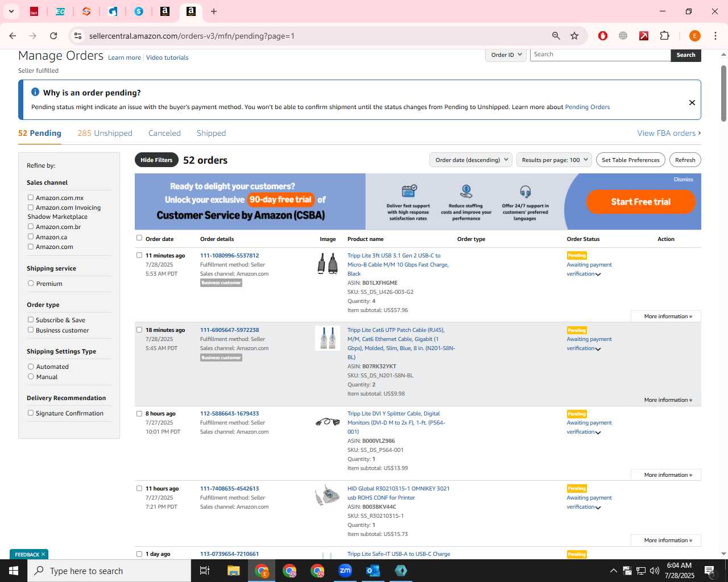Viewport: 728px width, 582px height.
Task: Open the notifications icon in system tray
Action: click(709, 571)
